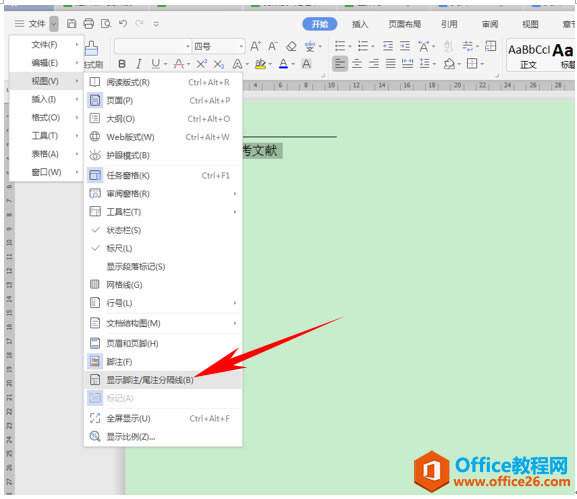The image size is (577, 499).
Task: Click the 正文 style preview box
Action: click(x=528, y=56)
